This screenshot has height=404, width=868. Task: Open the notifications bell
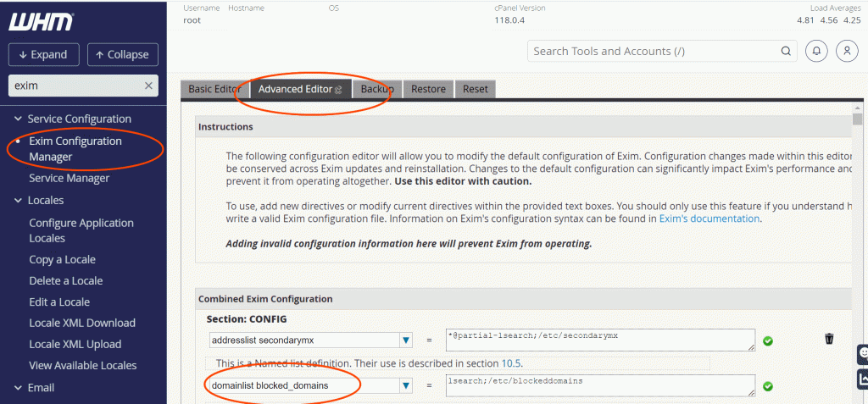pyautogui.click(x=816, y=52)
